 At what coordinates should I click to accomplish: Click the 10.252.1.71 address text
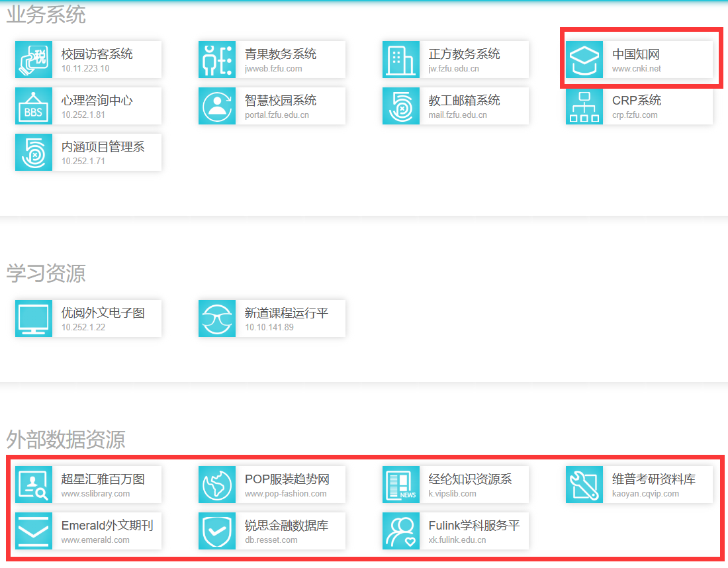[x=83, y=162]
